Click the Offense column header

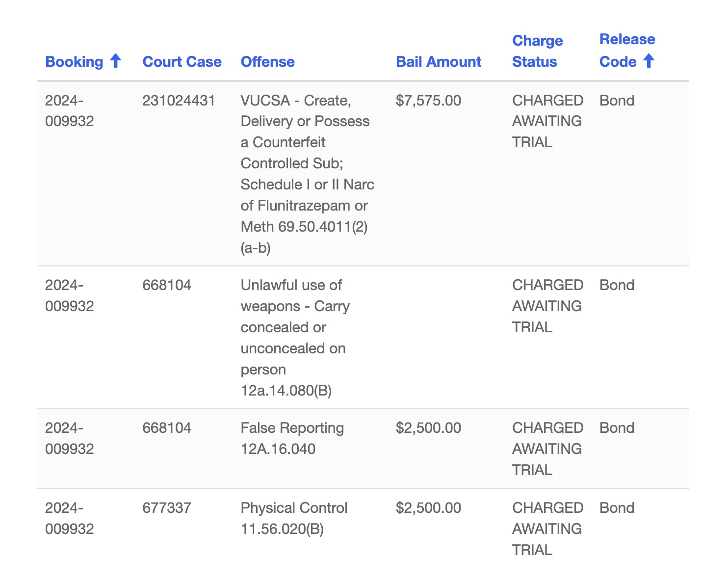point(267,62)
